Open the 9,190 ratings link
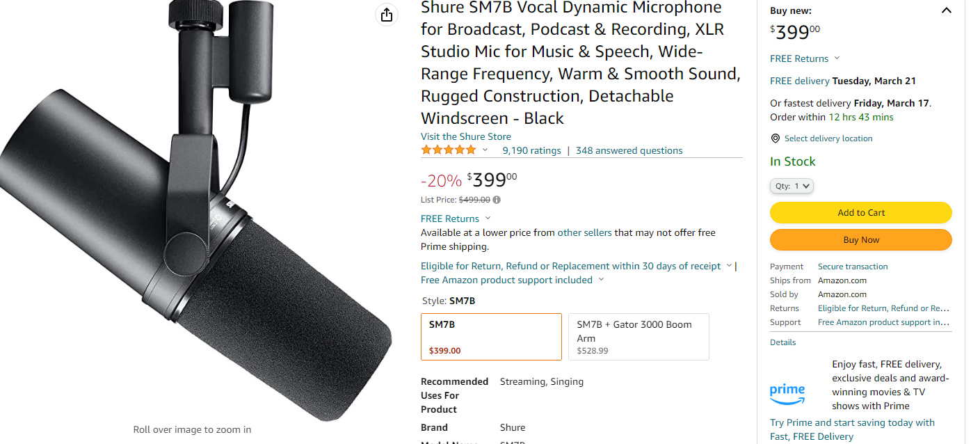 (x=531, y=150)
